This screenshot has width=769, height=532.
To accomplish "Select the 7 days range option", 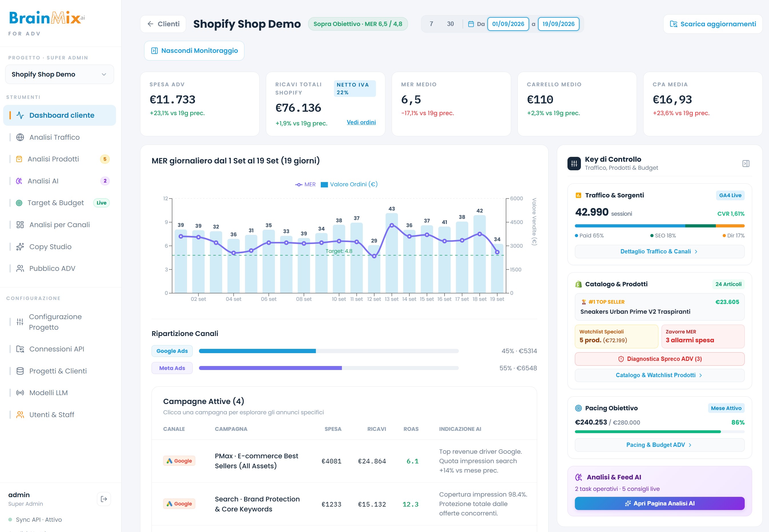I will (431, 24).
